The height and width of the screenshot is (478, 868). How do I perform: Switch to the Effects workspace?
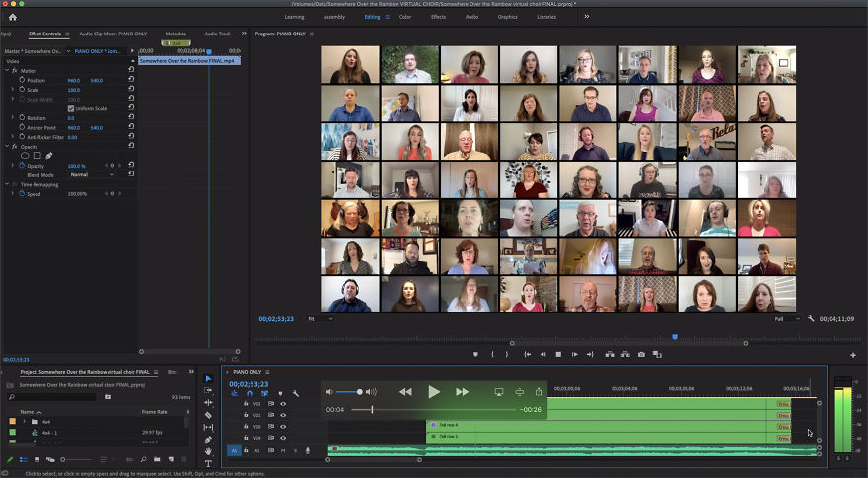[438, 17]
